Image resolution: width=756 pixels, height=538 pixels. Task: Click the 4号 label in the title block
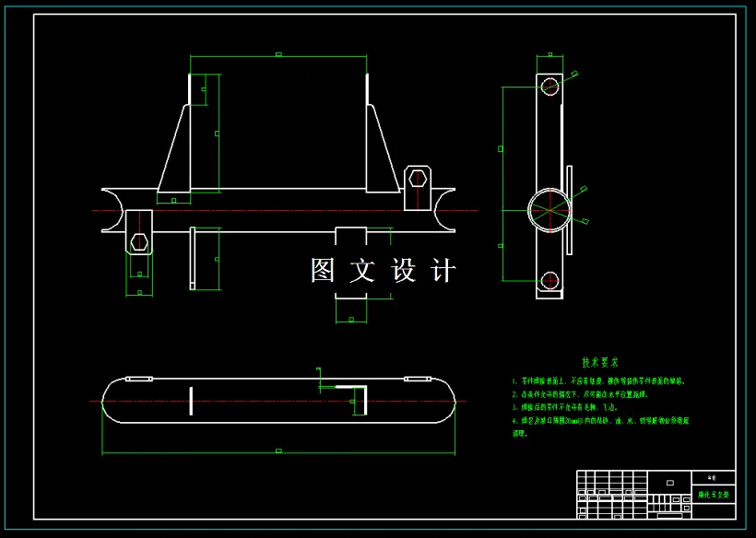711,477
